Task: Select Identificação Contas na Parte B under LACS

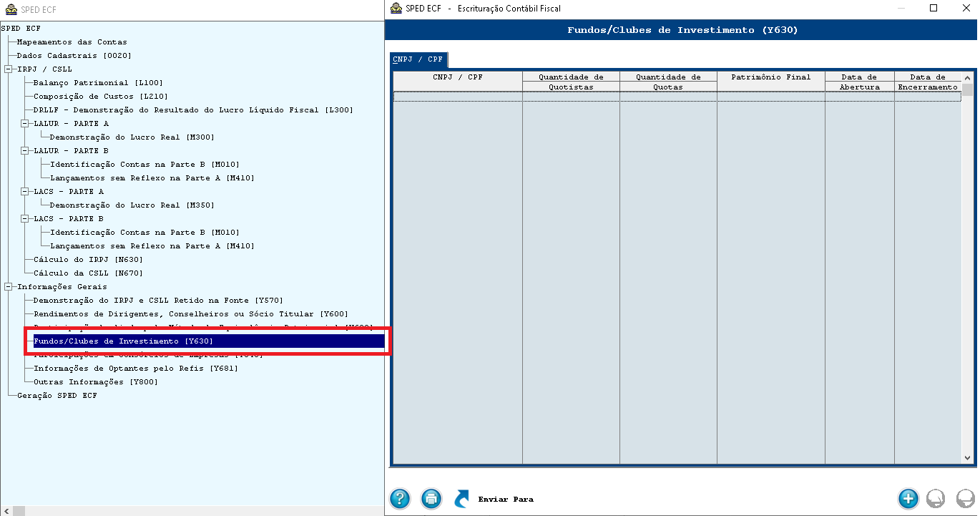Action: [x=144, y=233]
